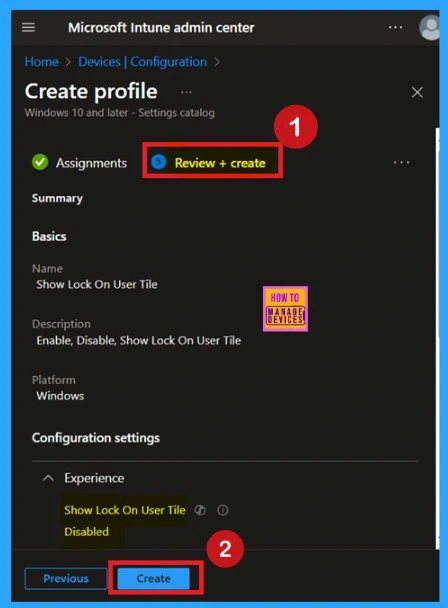The image size is (448, 608).
Task: Open the hamburger navigation menu
Action: point(28,28)
